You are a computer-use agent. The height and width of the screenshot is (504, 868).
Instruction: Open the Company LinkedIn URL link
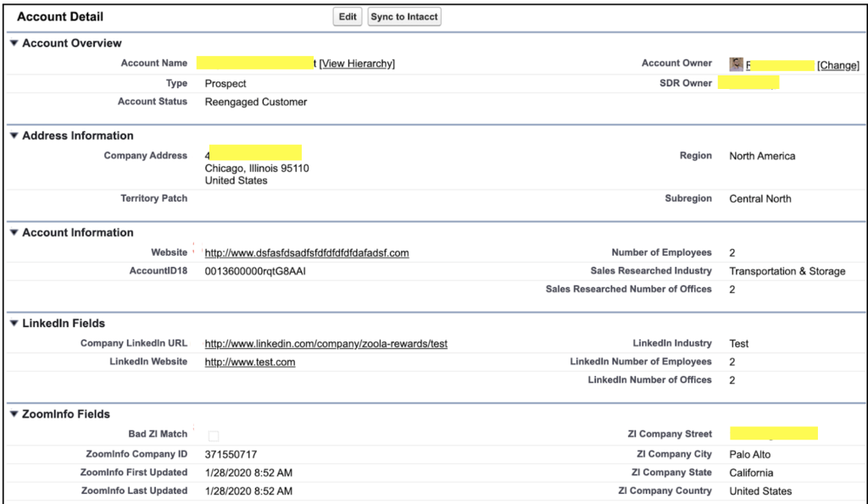point(326,344)
